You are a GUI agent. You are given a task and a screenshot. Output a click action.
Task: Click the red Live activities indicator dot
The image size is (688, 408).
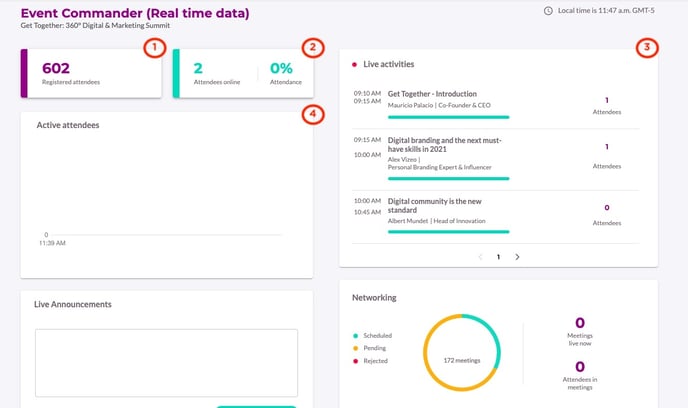click(x=354, y=64)
